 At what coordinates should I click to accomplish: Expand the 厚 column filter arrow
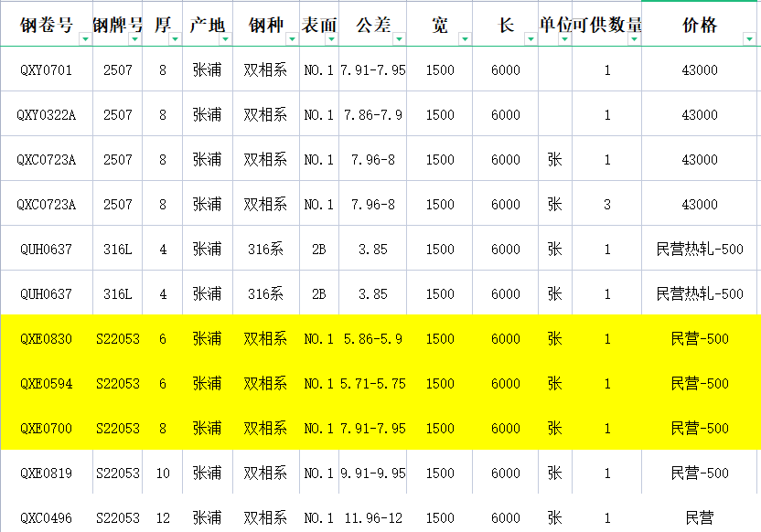pyautogui.click(x=174, y=38)
